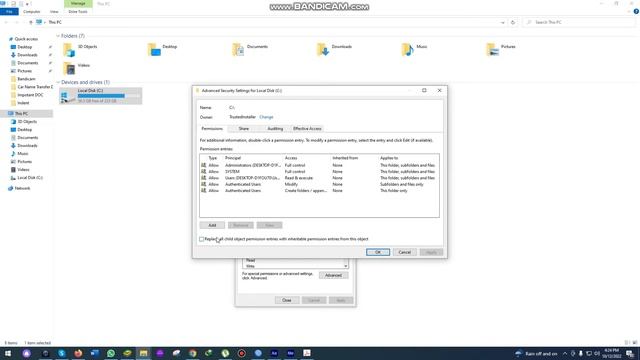Open Google Chrome from the taskbar
This screenshot has height=360, width=640.
(192, 353)
